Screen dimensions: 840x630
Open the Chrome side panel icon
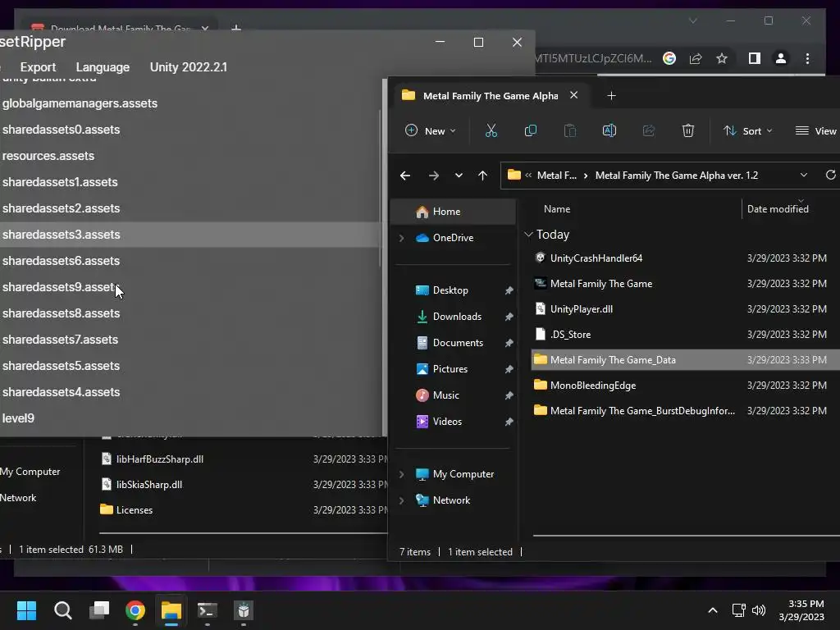coord(755,58)
